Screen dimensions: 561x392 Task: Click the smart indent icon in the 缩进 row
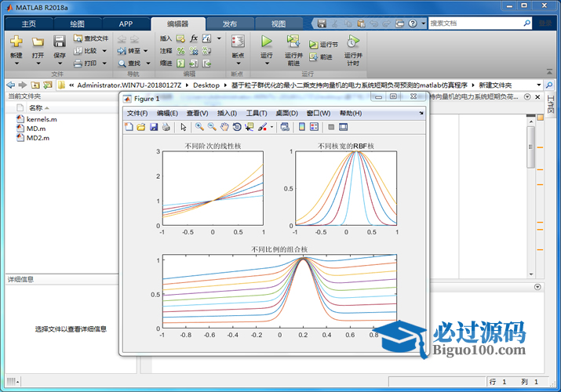coord(181,64)
